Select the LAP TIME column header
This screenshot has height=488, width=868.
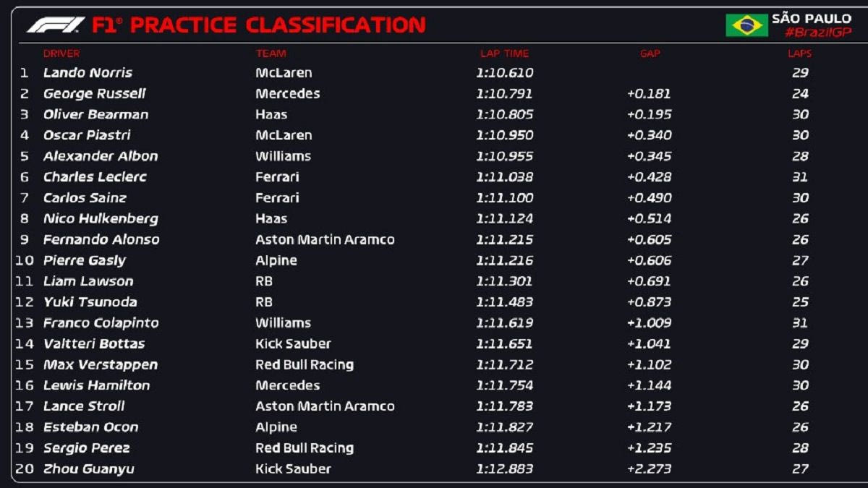pyautogui.click(x=504, y=53)
